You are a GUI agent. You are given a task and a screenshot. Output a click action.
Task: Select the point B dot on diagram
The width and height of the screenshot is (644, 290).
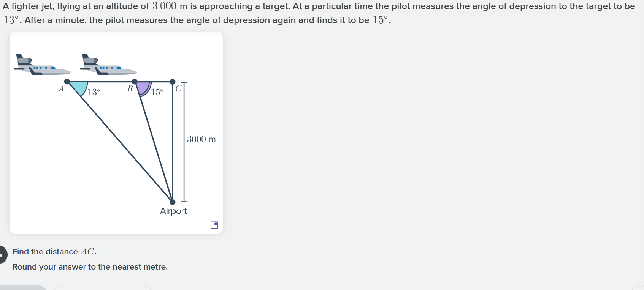tap(134, 82)
